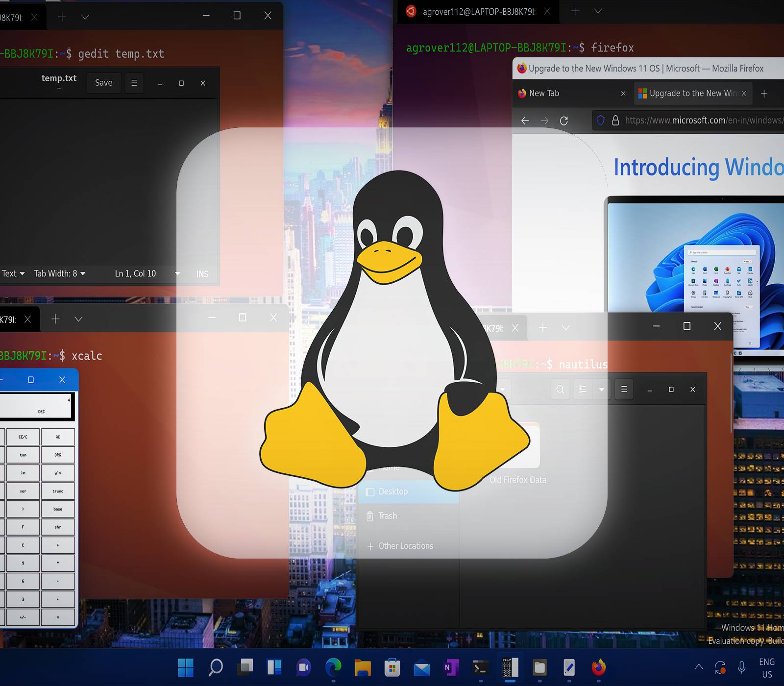
Task: Show hidden system tray icons
Action: click(x=699, y=667)
